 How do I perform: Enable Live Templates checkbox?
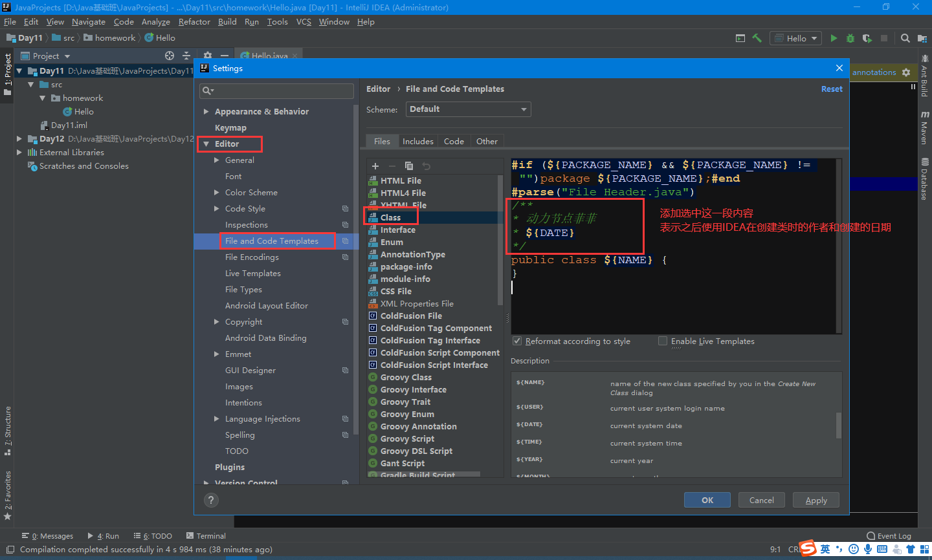point(663,341)
